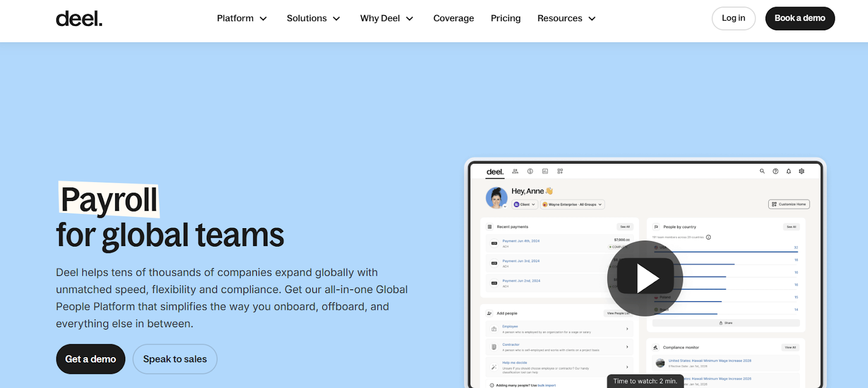Select Speak to sales

(175, 359)
